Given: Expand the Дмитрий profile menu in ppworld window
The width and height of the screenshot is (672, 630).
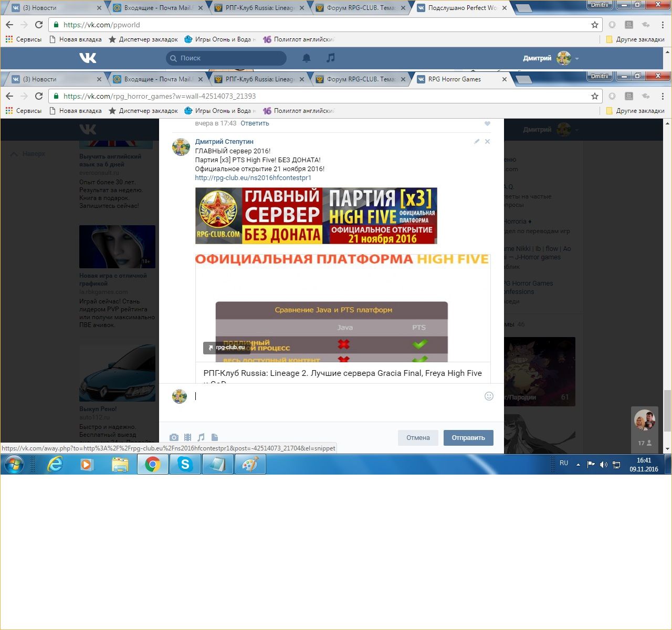Looking at the screenshot, I should coord(551,58).
